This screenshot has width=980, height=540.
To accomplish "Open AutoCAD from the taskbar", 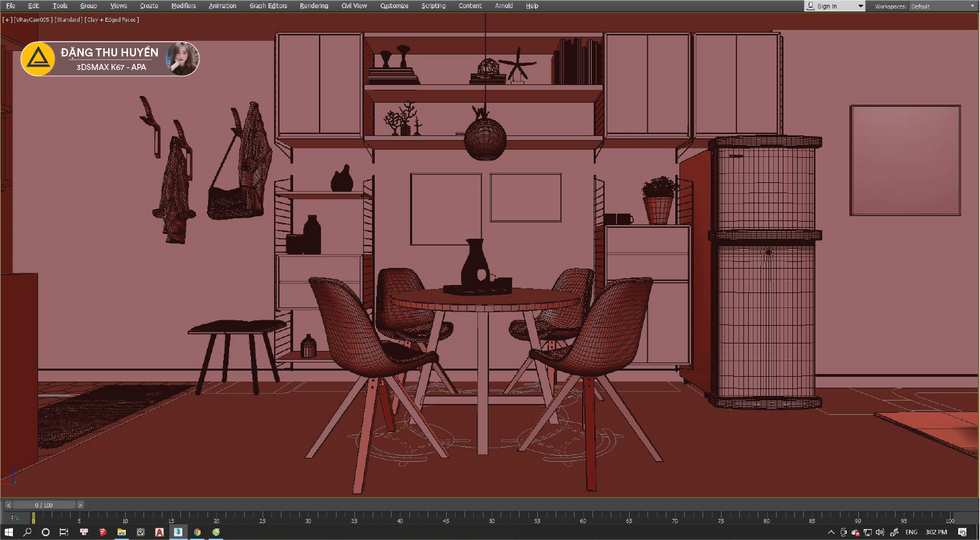I will pyautogui.click(x=159, y=532).
